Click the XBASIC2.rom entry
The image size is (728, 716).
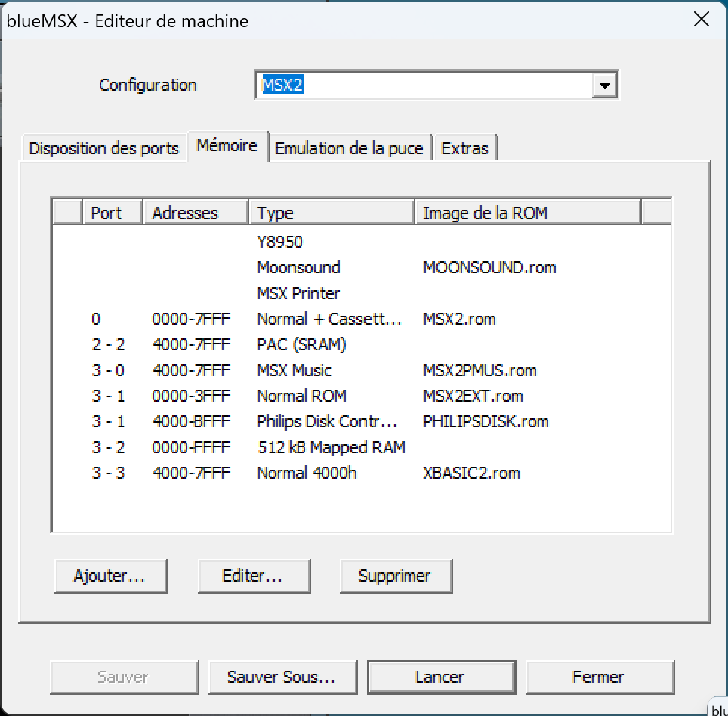[x=471, y=473]
